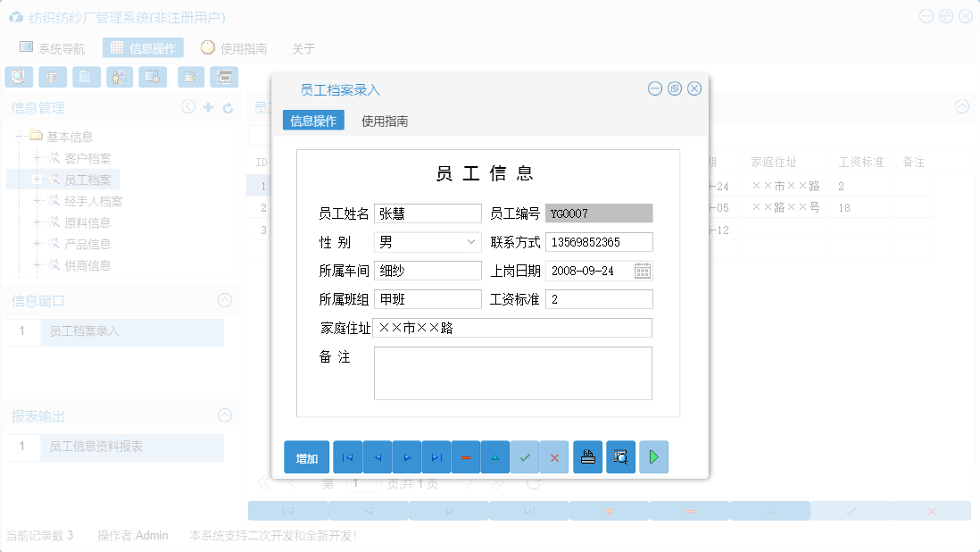Image resolution: width=980 pixels, height=552 pixels.
Task: Collapse the 信息窗口 panel with its chevron
Action: [225, 299]
